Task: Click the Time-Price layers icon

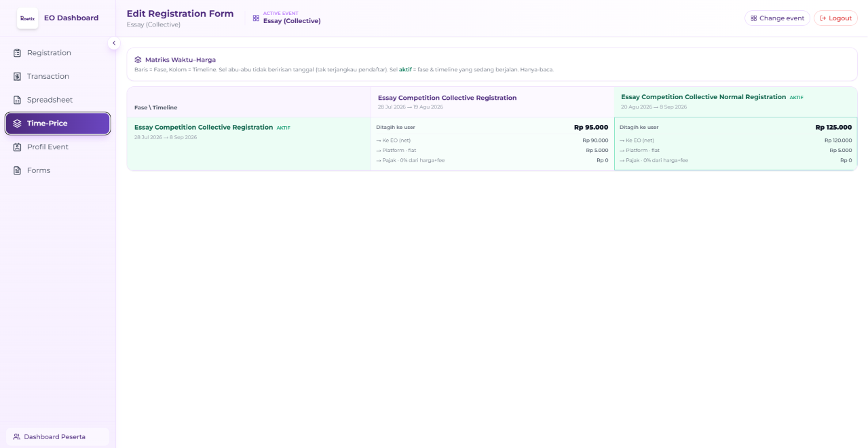Action: 18,124
